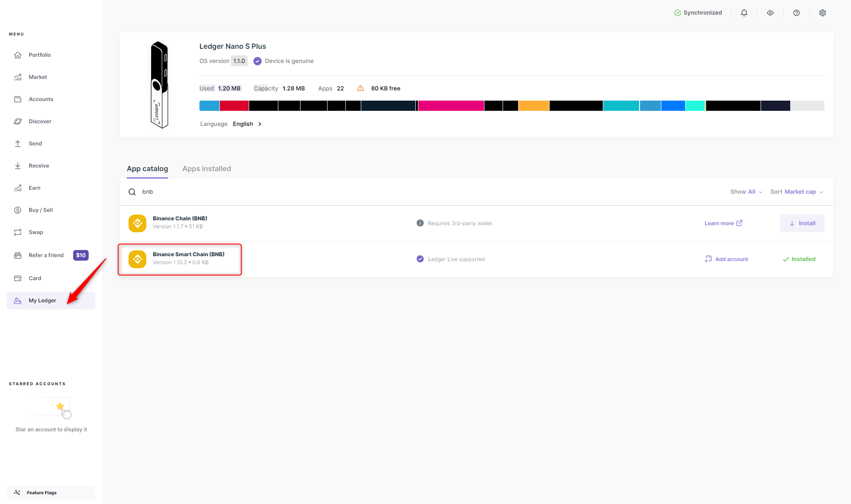Open the help question mark icon

[796, 13]
